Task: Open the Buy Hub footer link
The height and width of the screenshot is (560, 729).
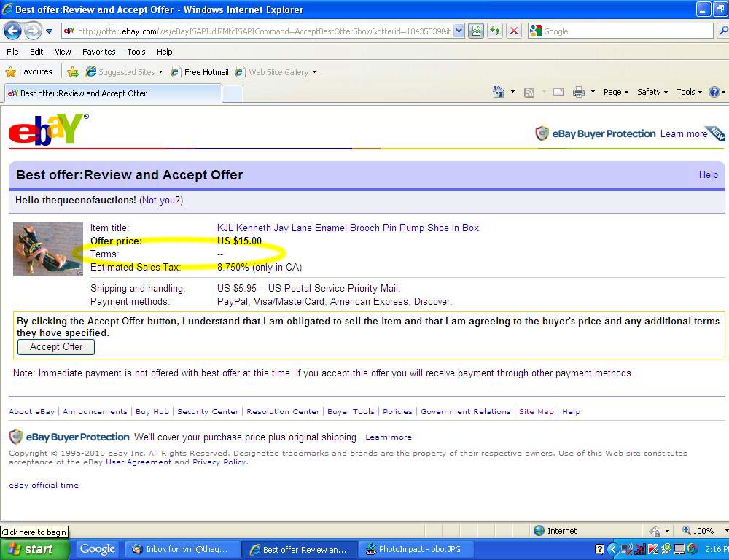Action: pos(152,412)
